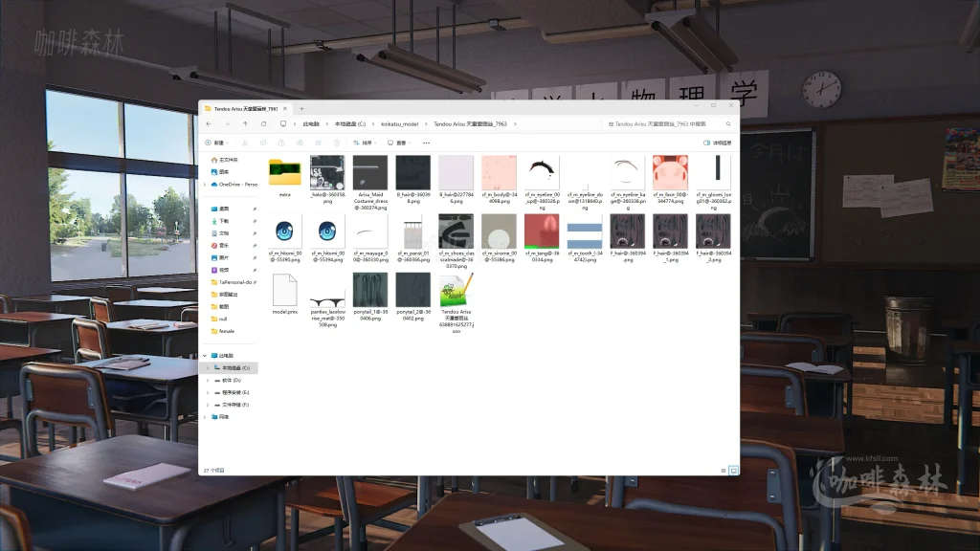
Task: Click koikatsu_model in the address path
Action: click(x=399, y=123)
